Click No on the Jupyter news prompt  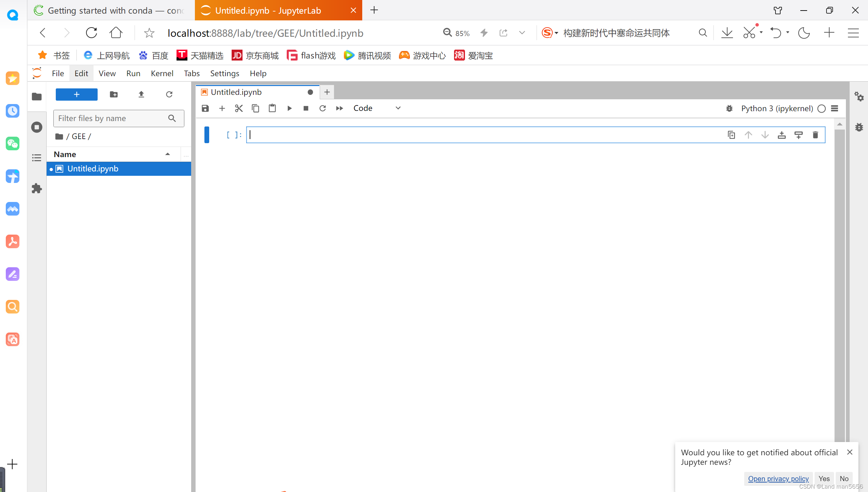[x=844, y=478]
